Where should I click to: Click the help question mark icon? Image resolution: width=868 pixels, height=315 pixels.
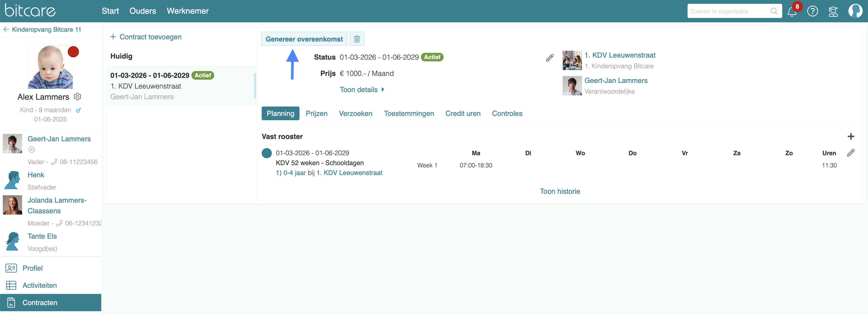(812, 11)
